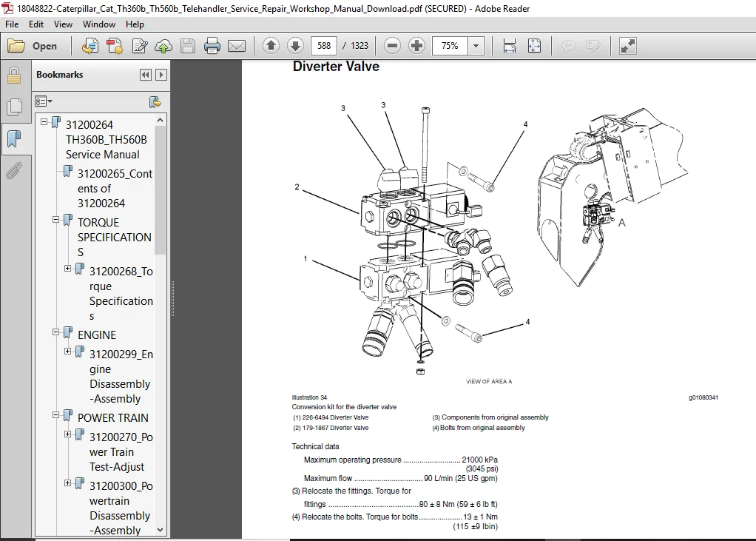Select the ENGINE bookmark

96,335
